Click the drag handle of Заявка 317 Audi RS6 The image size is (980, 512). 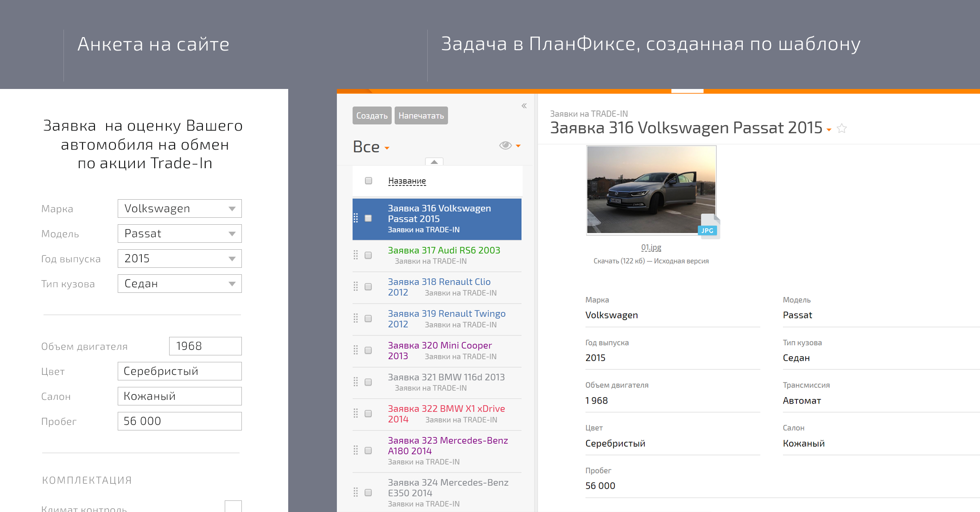(356, 255)
